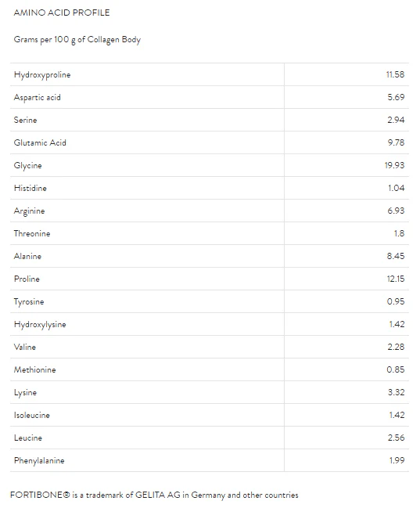The image size is (420, 508).
Task: Select the Tyrosine value 0.95
Action: click(396, 301)
